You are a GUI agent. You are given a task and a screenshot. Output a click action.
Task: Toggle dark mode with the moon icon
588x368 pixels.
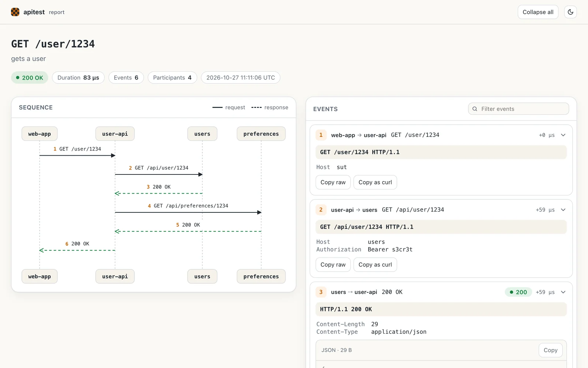(x=570, y=12)
